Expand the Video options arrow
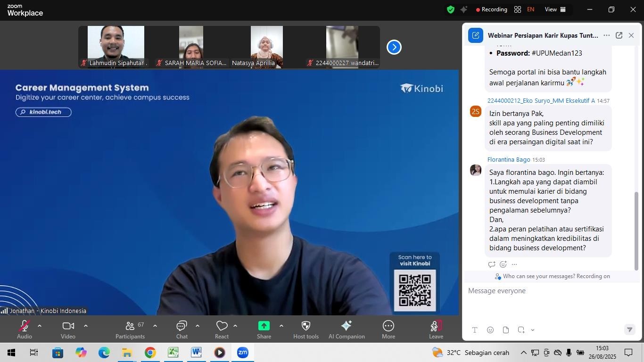The image size is (644, 362). [86, 326]
